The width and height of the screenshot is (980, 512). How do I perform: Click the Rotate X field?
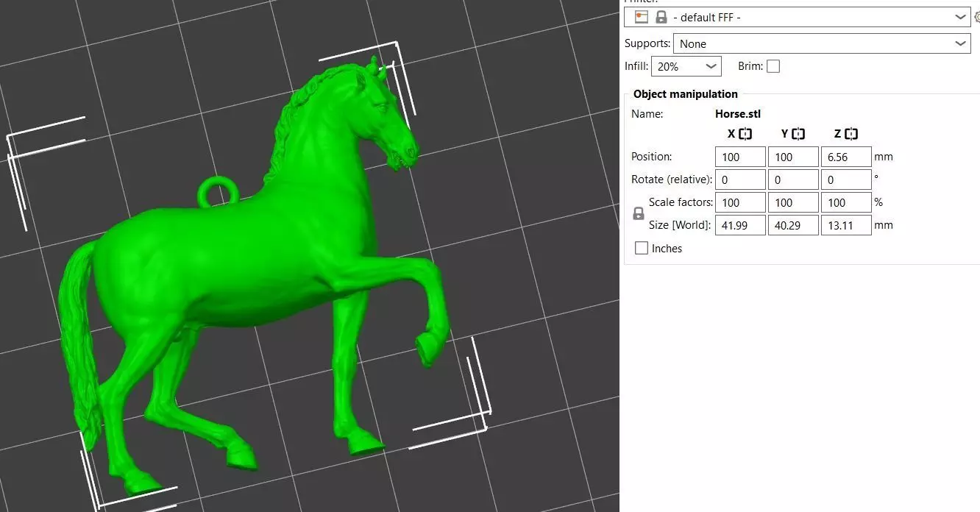pyautogui.click(x=740, y=179)
